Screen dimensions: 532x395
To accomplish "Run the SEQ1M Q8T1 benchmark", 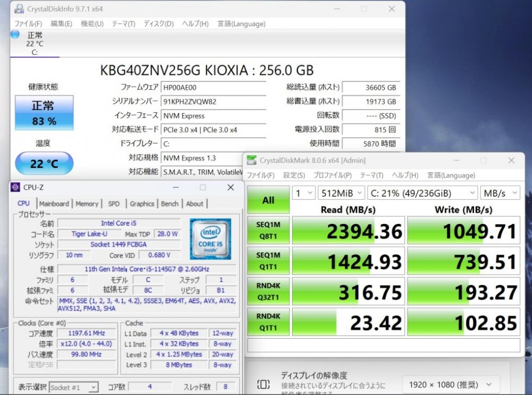I will 268,230.
